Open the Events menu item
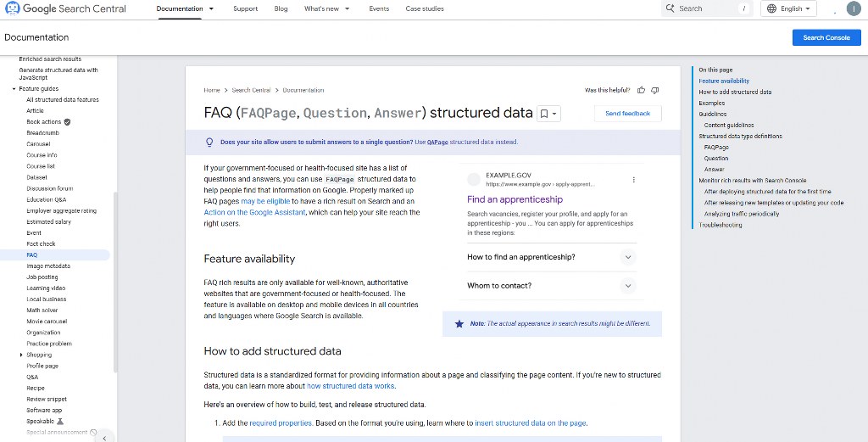 point(379,8)
